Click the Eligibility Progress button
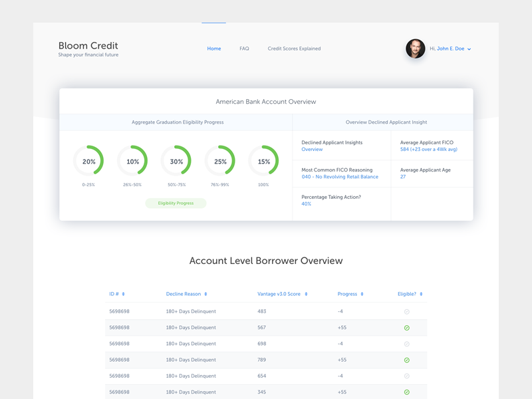This screenshot has height=399, width=532. (x=176, y=203)
